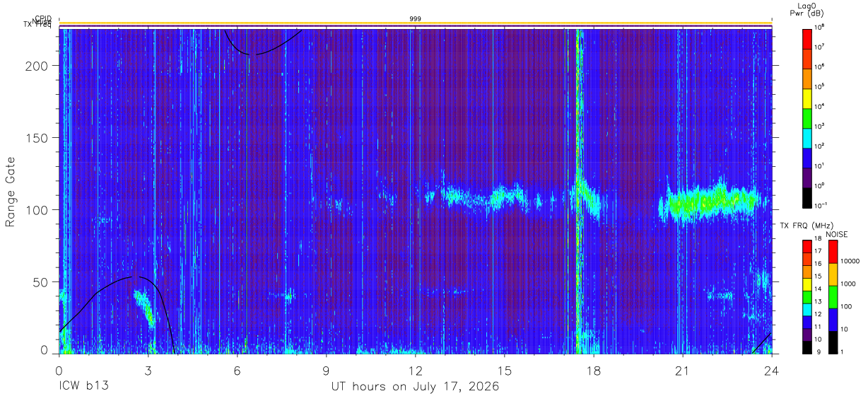Viewport: 868px width, 401px height.
Task: Click 'UT hours on July 17, 2026' axis title
Action: (415, 387)
